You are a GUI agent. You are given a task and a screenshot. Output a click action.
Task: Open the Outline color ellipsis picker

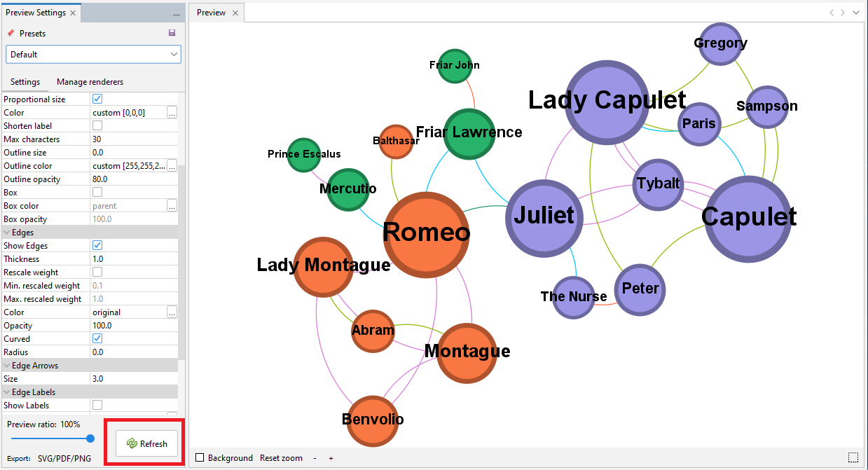pyautogui.click(x=172, y=166)
